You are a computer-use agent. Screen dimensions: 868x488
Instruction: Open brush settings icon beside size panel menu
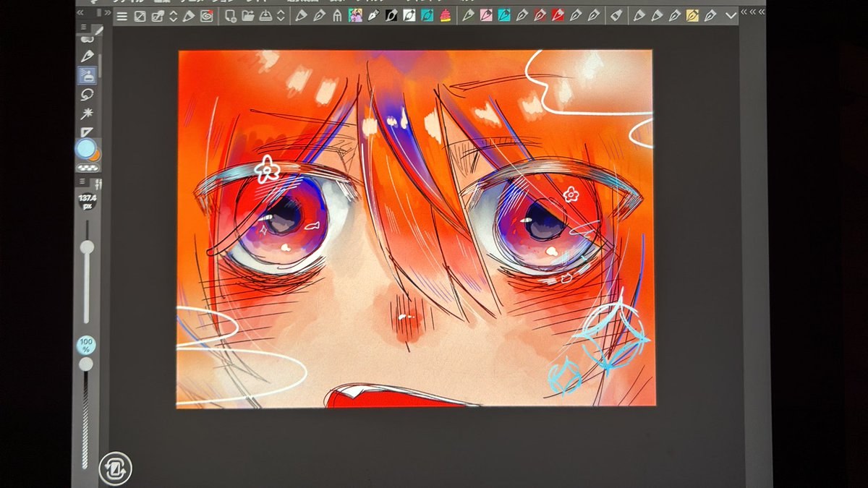point(98,184)
